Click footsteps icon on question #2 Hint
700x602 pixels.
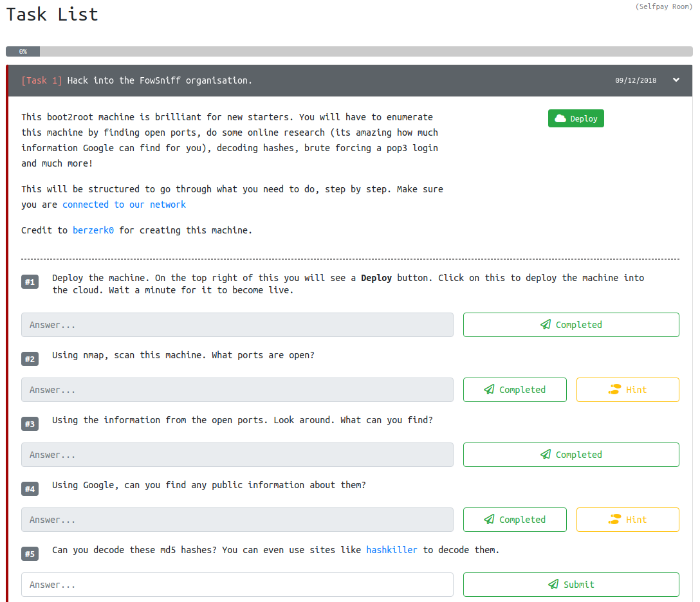pyautogui.click(x=614, y=390)
